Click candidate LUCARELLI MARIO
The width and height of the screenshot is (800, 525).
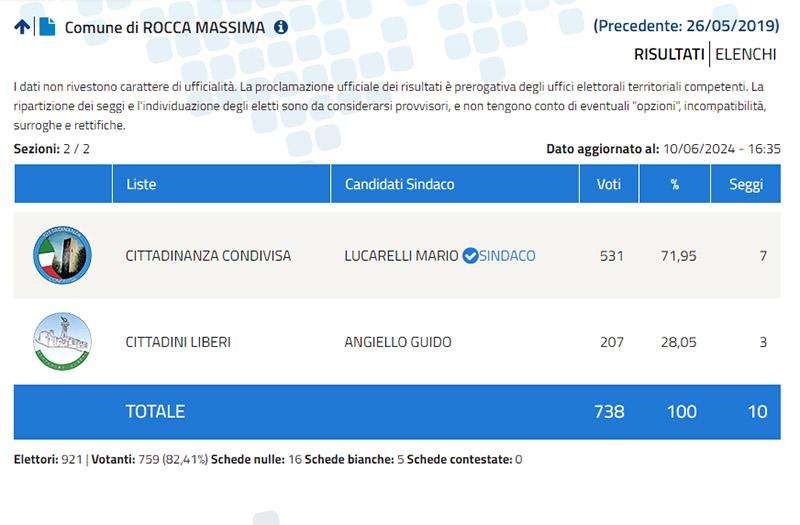401,256
